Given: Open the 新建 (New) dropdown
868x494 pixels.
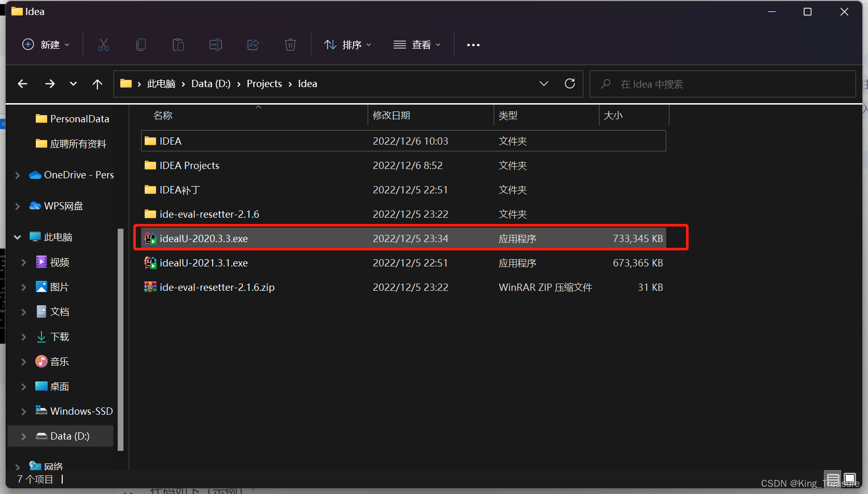Looking at the screenshot, I should (46, 45).
